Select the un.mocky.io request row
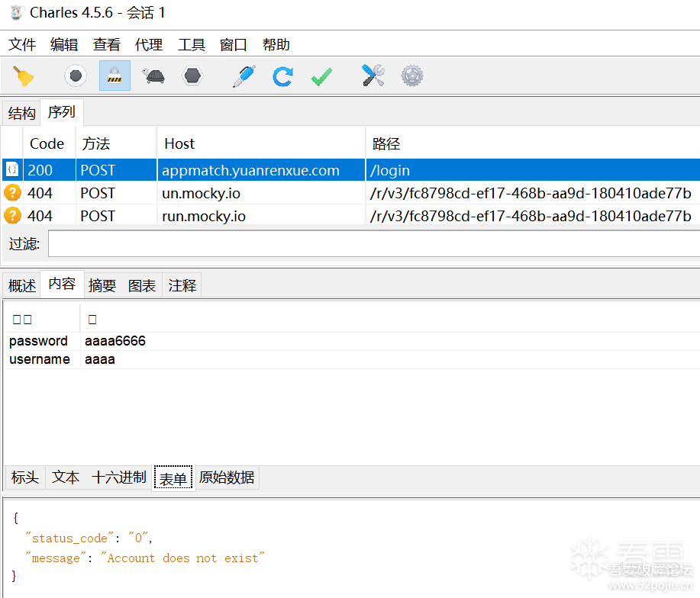Viewport: 700px width, 598px height. (351, 193)
